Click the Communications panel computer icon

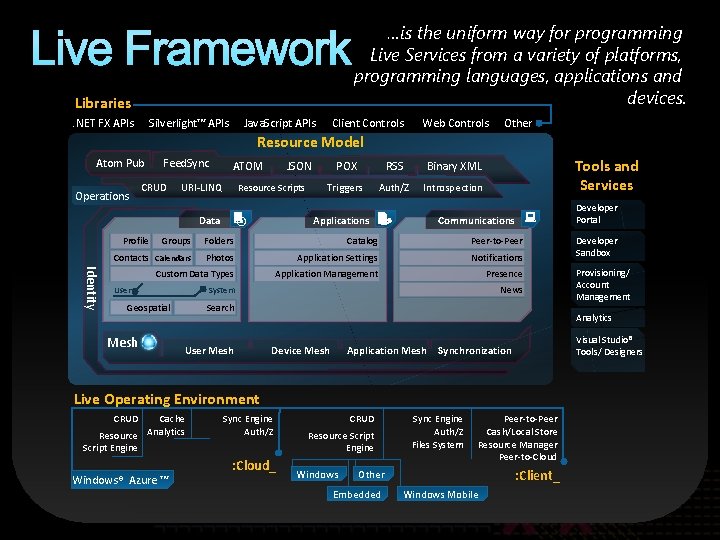530,217
